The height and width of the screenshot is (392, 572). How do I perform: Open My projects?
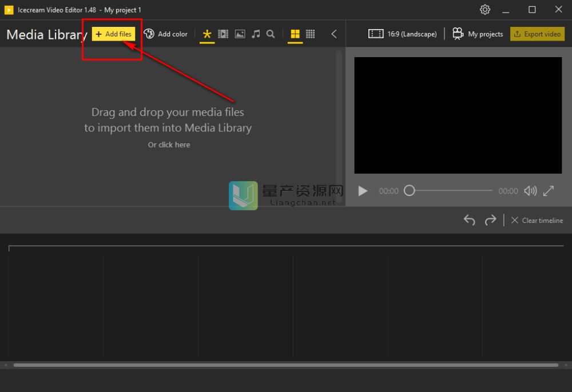click(478, 34)
